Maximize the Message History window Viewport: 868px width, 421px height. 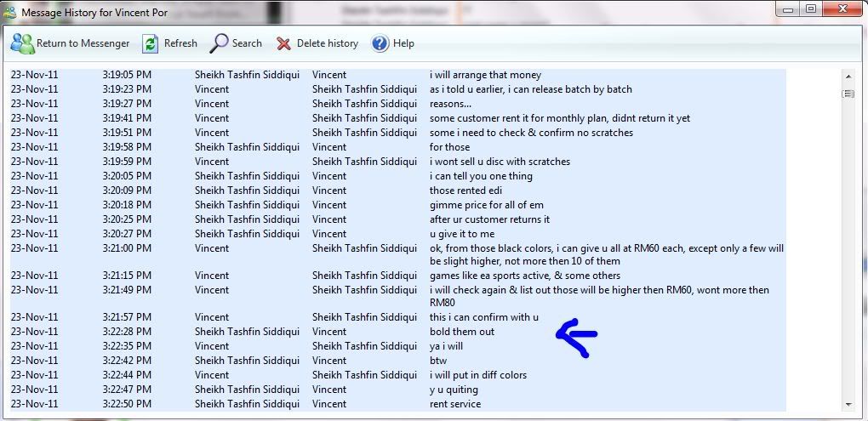point(810,9)
